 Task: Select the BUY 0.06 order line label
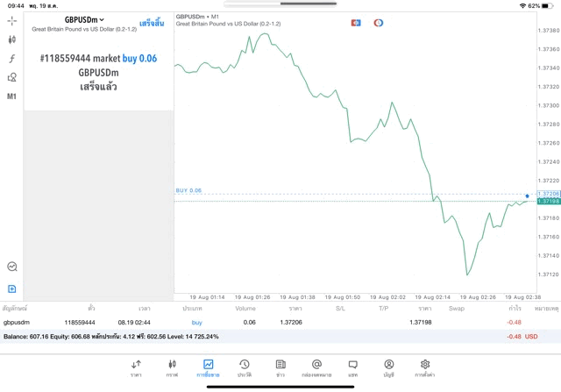pos(188,190)
